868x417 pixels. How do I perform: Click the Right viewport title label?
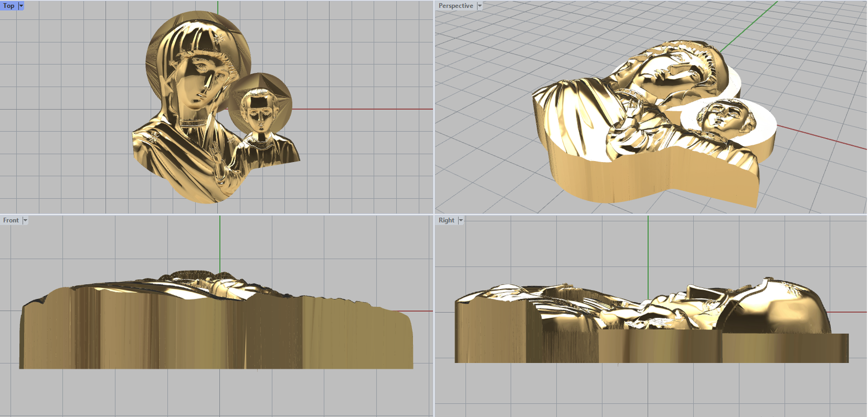[x=446, y=220]
